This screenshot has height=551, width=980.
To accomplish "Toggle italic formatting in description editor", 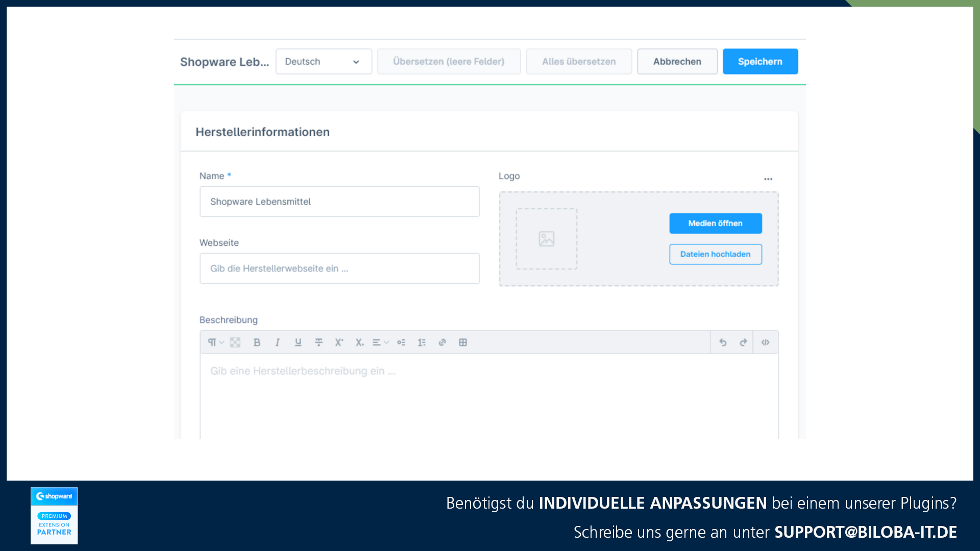I will (x=277, y=342).
